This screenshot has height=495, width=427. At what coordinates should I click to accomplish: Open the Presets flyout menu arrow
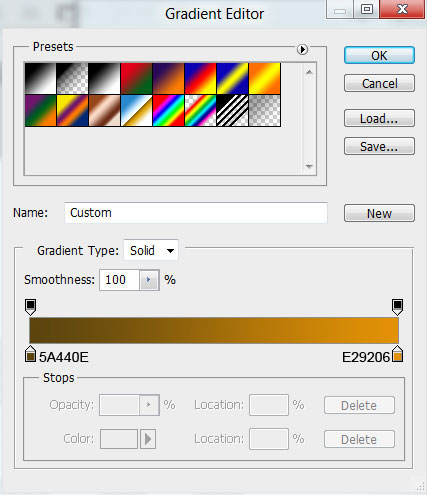pos(302,49)
